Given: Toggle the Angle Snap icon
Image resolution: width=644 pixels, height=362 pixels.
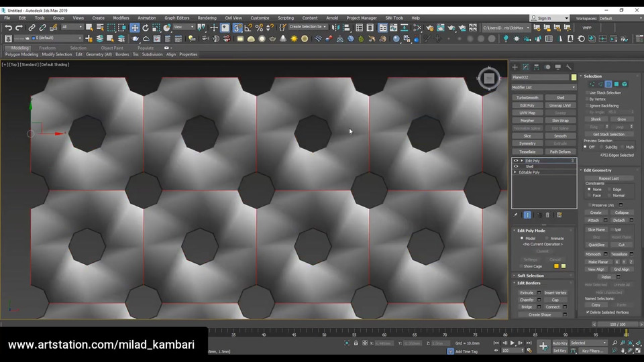Looking at the screenshot, I should coord(248,27).
